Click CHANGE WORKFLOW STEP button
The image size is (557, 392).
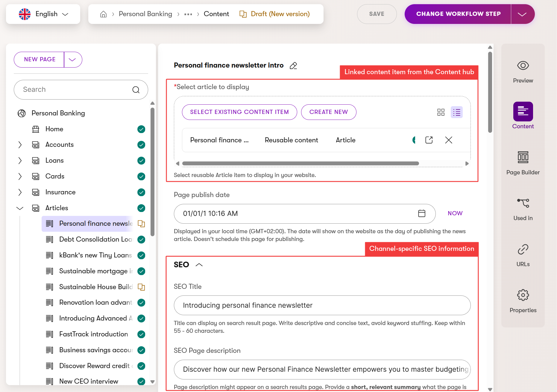(x=458, y=14)
